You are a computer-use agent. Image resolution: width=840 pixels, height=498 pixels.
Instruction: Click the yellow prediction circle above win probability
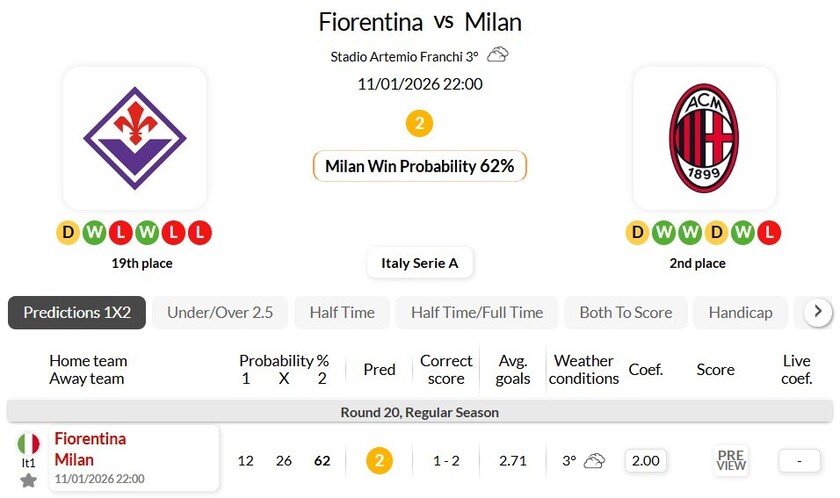tap(419, 124)
